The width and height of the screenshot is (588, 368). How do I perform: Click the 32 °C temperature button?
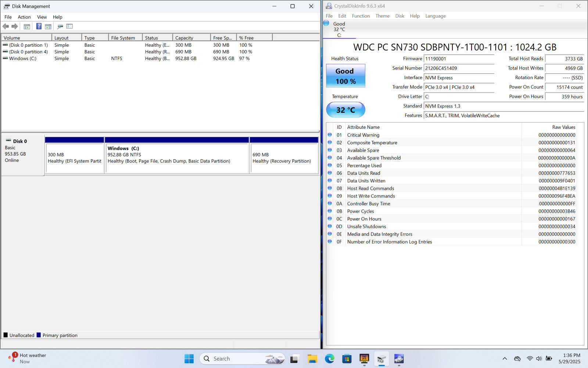pyautogui.click(x=345, y=110)
